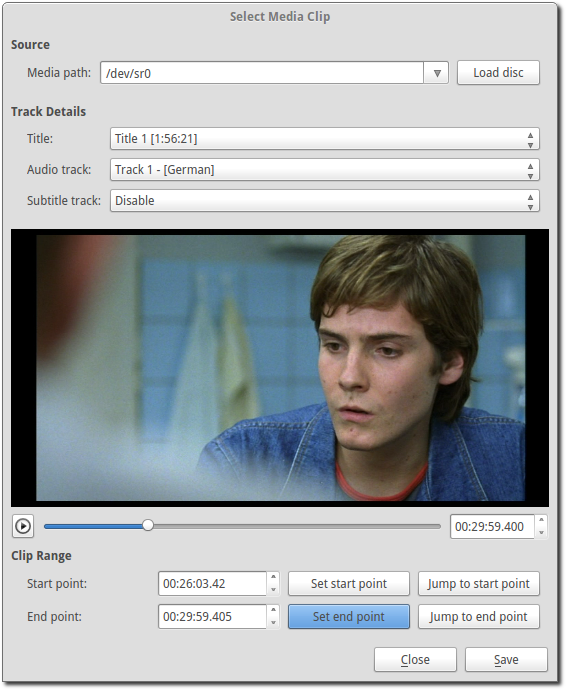Open the Subtitle track dropdown

tap(324, 201)
